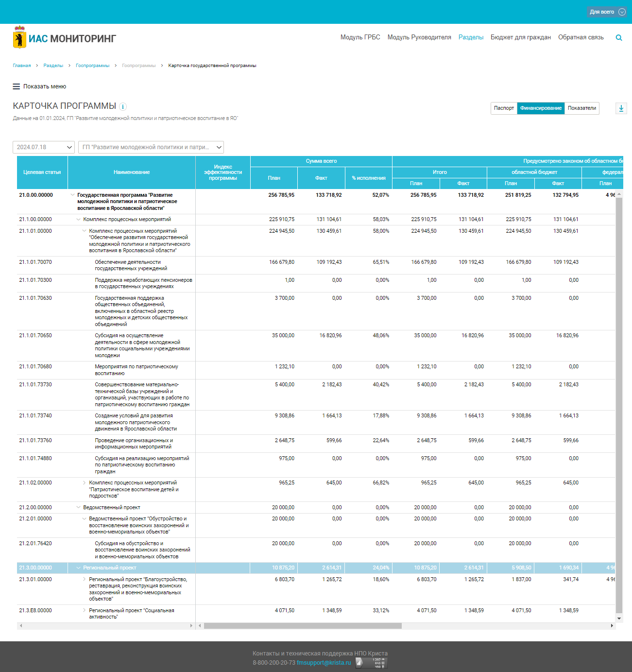Click the circled arrow in Для всего
Image resolution: width=632 pixels, height=672 pixels.
(x=622, y=12)
